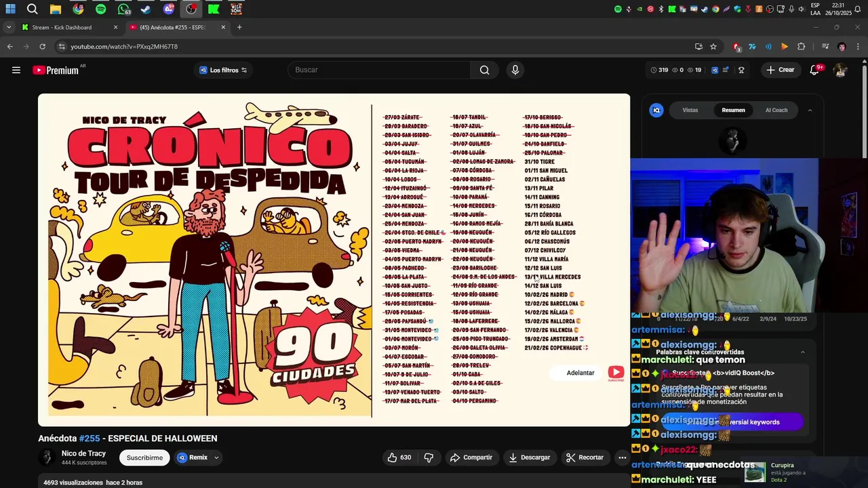This screenshot has height=488, width=868.
Task: Open the Chrome profile avatar
Action: (x=842, y=47)
